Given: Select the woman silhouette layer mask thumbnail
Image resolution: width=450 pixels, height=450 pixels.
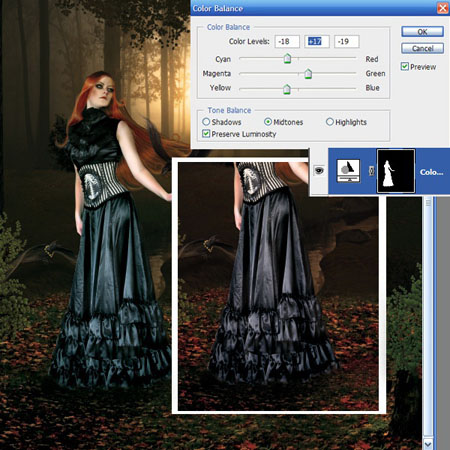Looking at the screenshot, I should (x=396, y=171).
